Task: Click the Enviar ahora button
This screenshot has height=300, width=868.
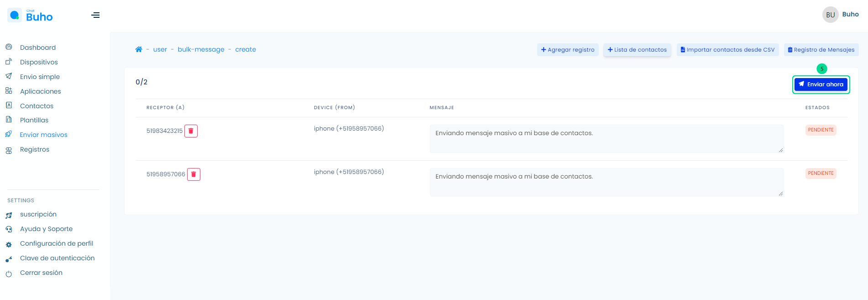Action: (x=821, y=84)
